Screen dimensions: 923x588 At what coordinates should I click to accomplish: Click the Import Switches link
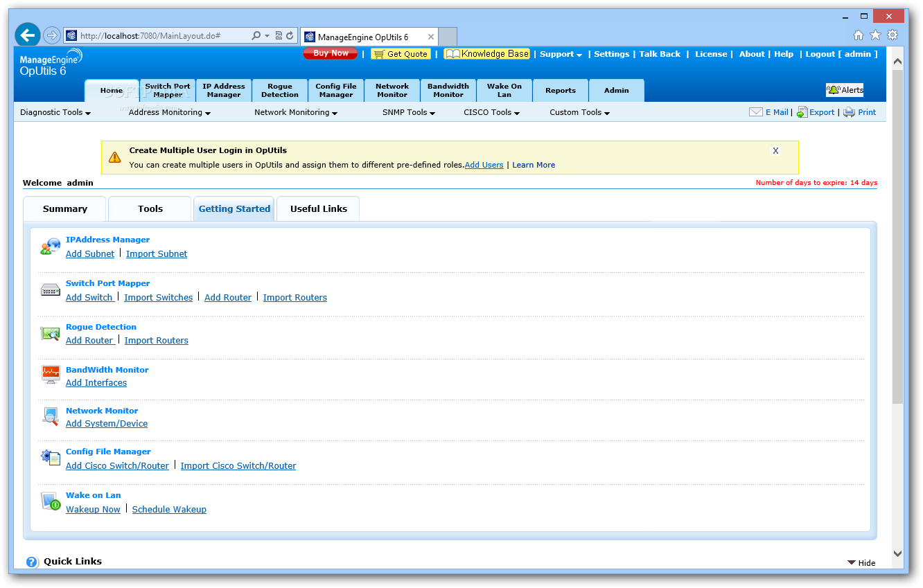(x=159, y=298)
